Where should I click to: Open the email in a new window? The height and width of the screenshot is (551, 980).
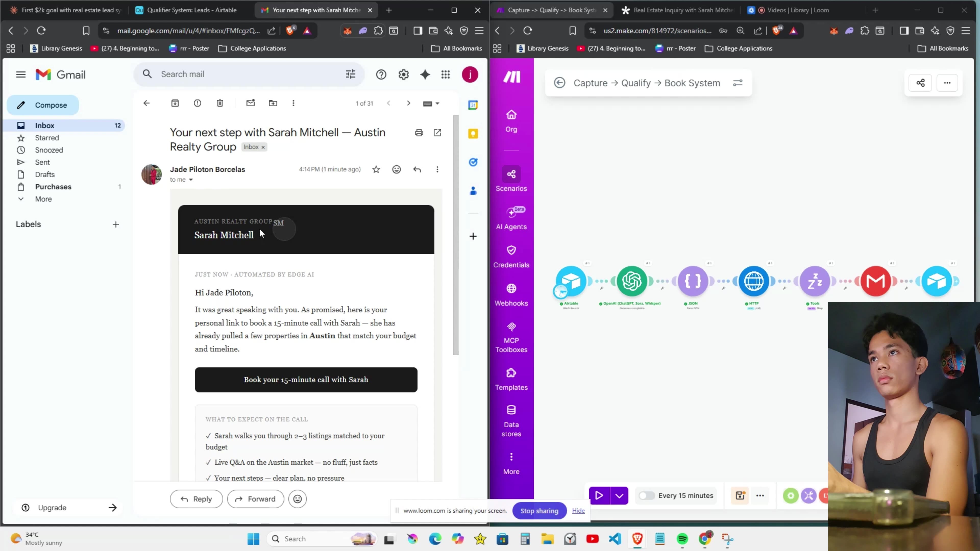click(437, 133)
